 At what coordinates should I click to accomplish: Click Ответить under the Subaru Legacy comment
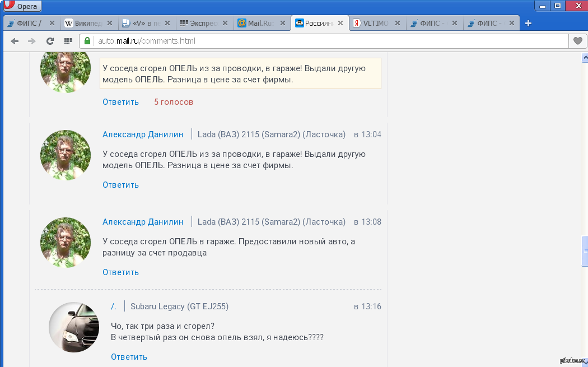pos(129,357)
